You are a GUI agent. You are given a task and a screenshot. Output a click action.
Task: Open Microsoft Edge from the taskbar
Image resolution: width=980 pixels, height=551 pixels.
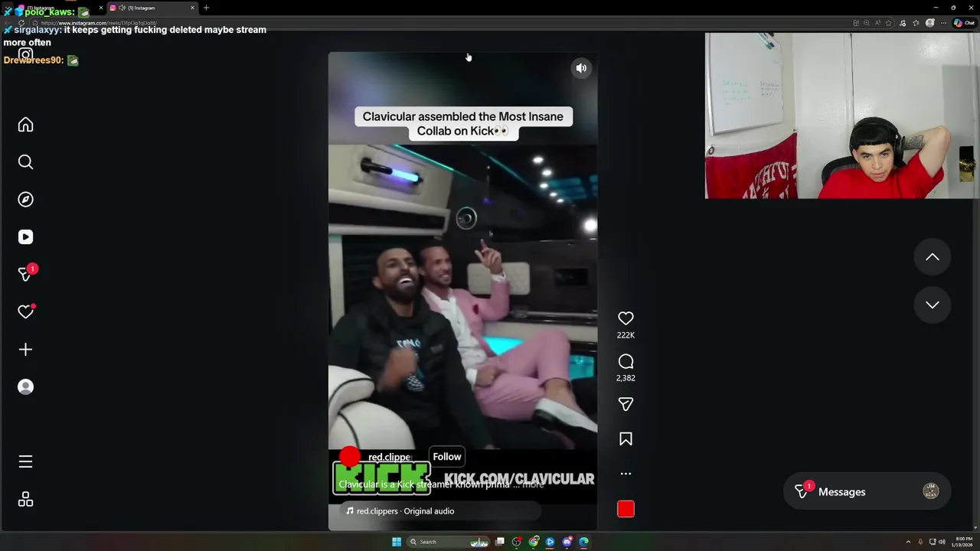(583, 542)
